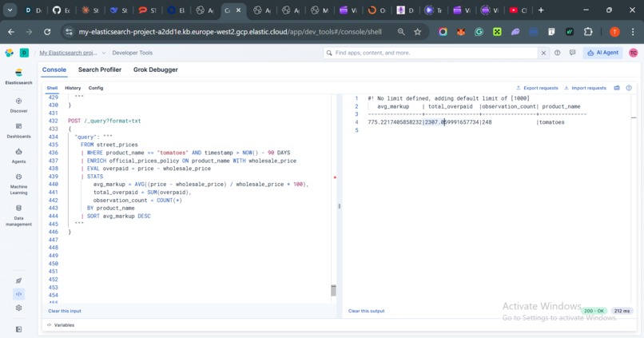Image resolution: width=644 pixels, height=338 pixels.
Task: Click the keyboard shortcuts icon in console
Action: pyautogui.click(x=617, y=88)
